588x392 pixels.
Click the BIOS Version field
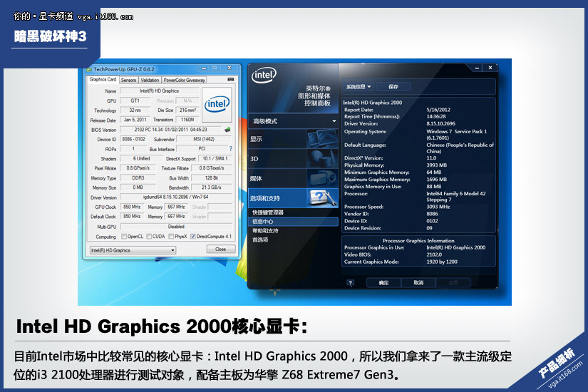tap(171, 130)
